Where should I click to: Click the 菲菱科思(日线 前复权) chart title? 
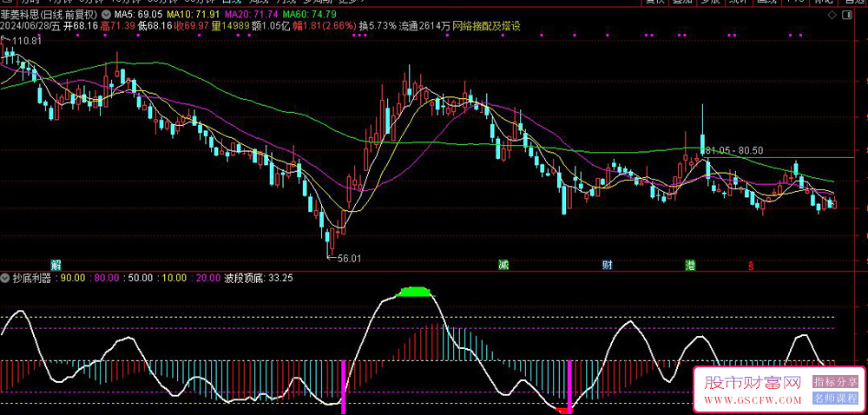pos(50,13)
